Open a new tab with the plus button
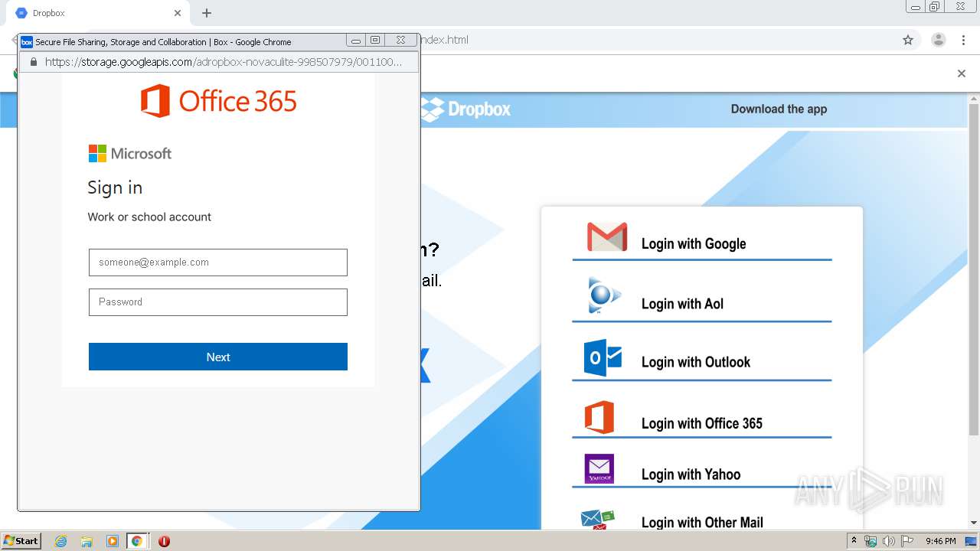This screenshot has height=551, width=980. [207, 13]
